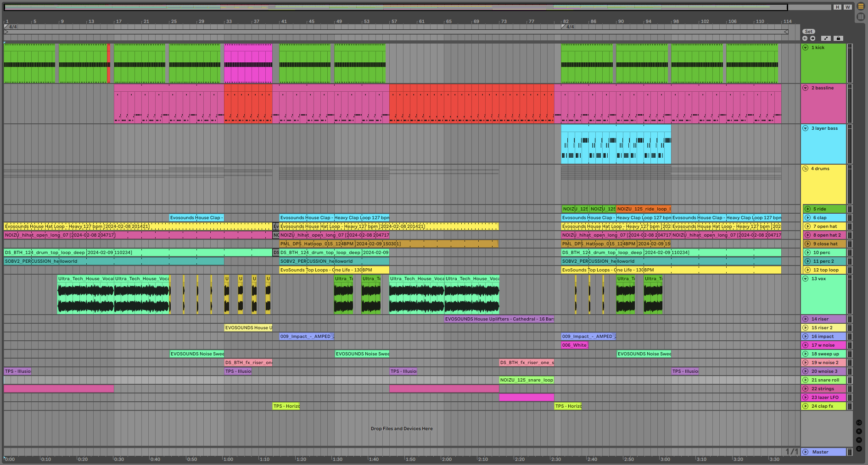Show the In/Out section with I-O button

[859, 423]
